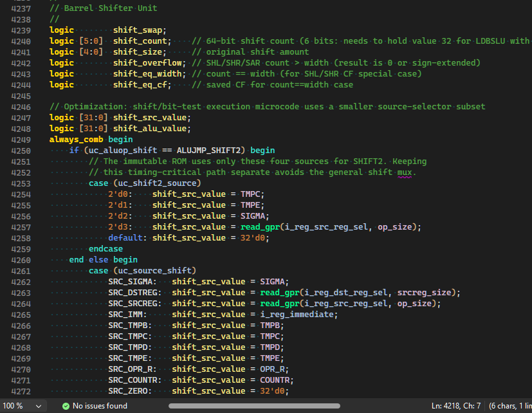Click the No issues found status text
The image size is (532, 413).
pyautogui.click(x=100, y=406)
